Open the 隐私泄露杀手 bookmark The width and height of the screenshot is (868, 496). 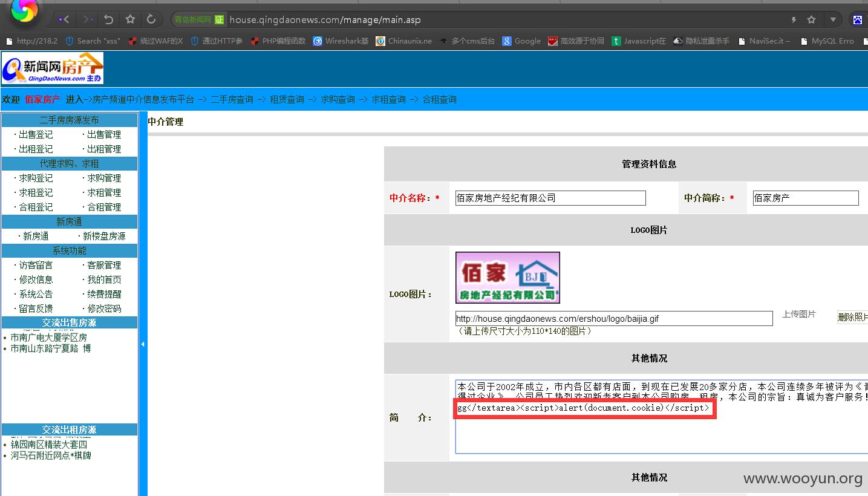[x=702, y=41]
